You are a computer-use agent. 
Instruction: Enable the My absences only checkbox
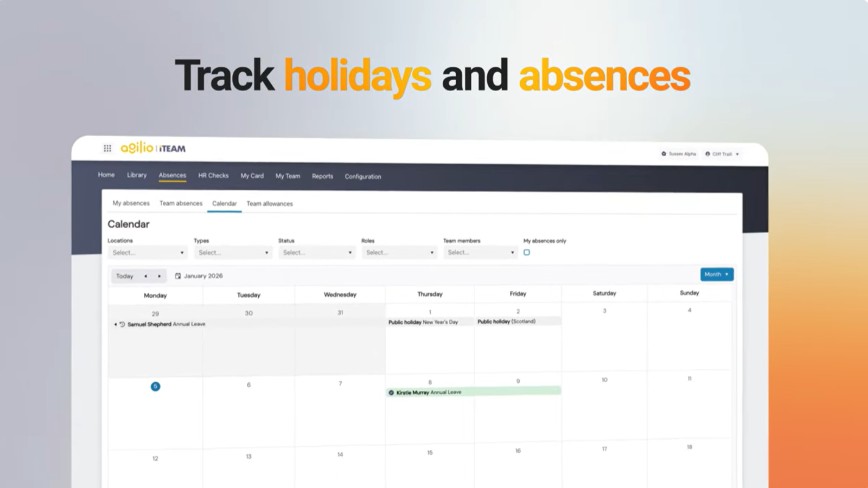(x=526, y=252)
